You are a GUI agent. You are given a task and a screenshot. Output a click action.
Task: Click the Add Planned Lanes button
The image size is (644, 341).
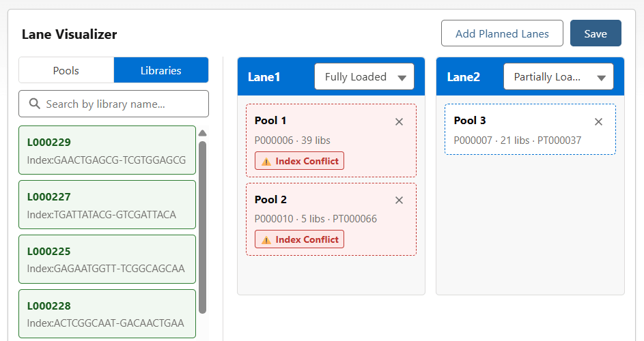click(x=502, y=33)
